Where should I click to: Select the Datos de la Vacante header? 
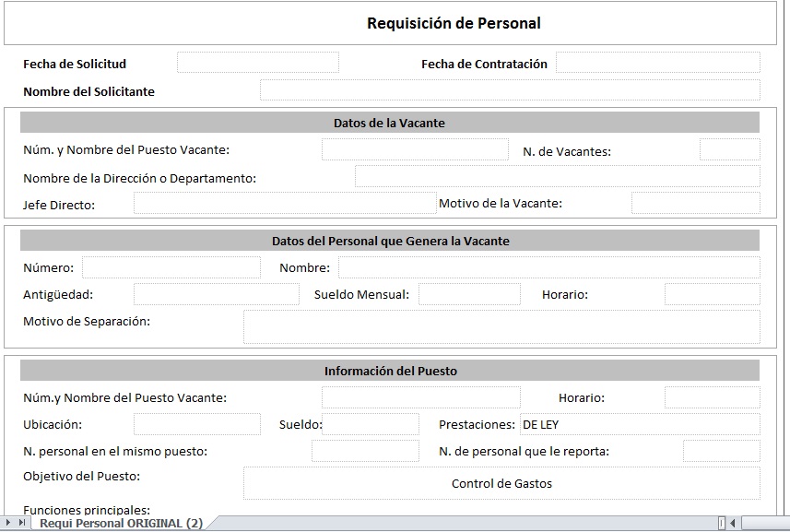(x=389, y=123)
